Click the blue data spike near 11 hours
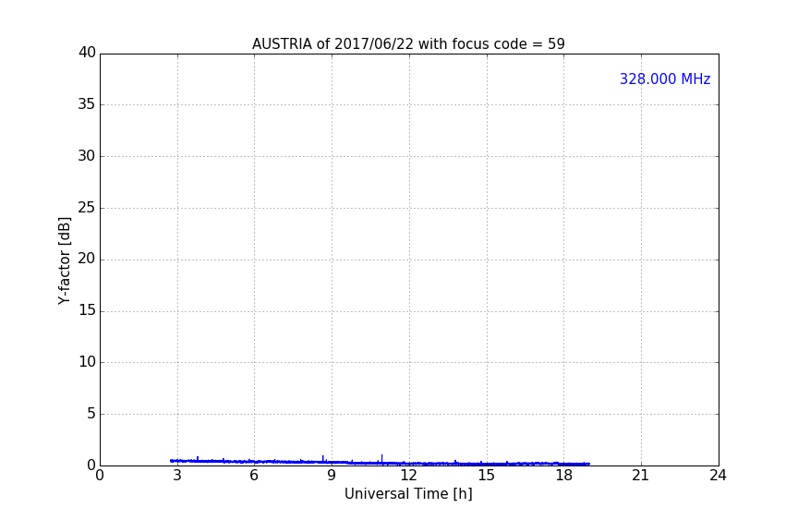 pyautogui.click(x=381, y=458)
